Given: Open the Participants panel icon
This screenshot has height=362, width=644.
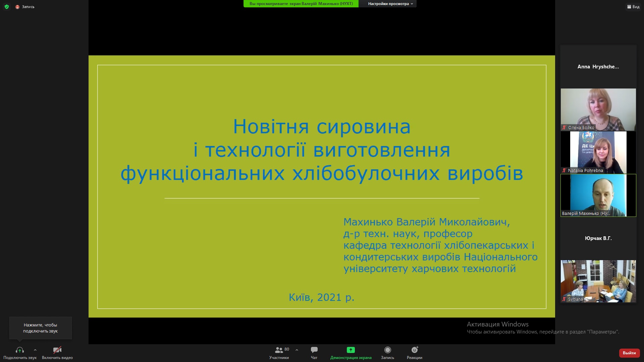Looking at the screenshot, I should pos(279,350).
